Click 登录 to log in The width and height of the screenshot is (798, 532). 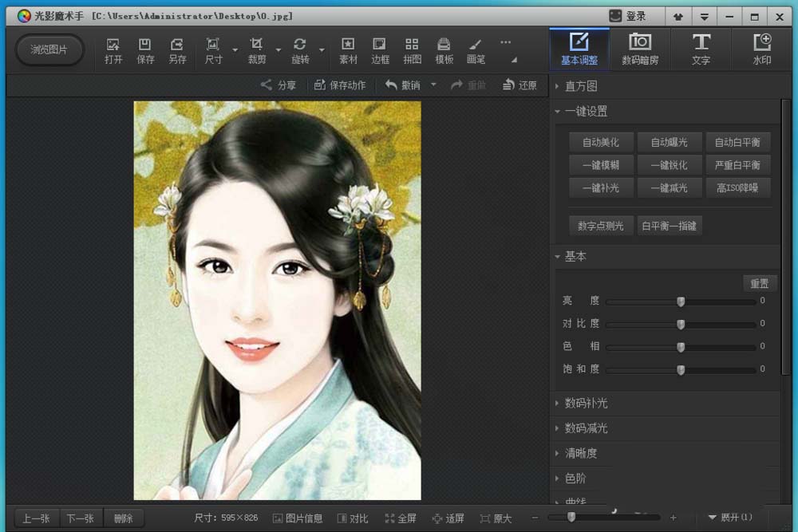click(x=628, y=16)
